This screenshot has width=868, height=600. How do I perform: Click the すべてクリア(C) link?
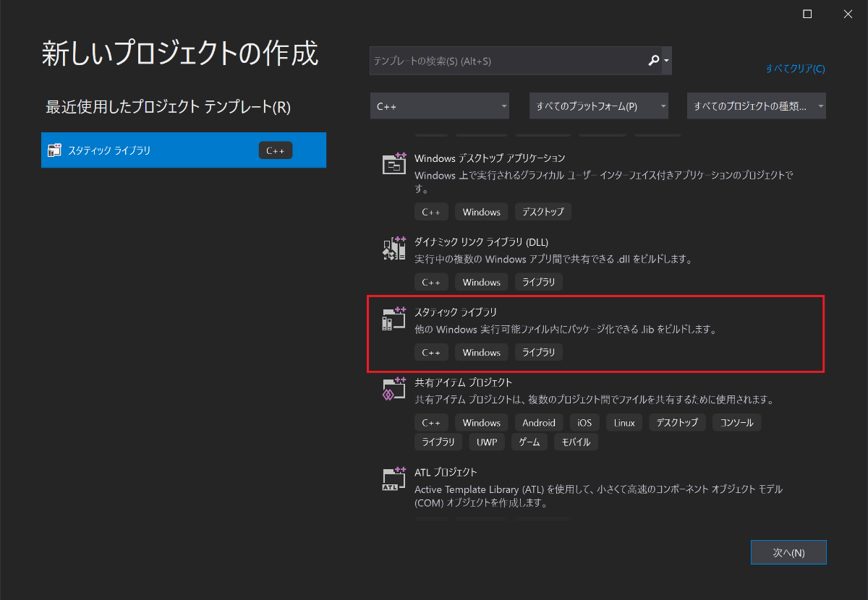click(795, 69)
